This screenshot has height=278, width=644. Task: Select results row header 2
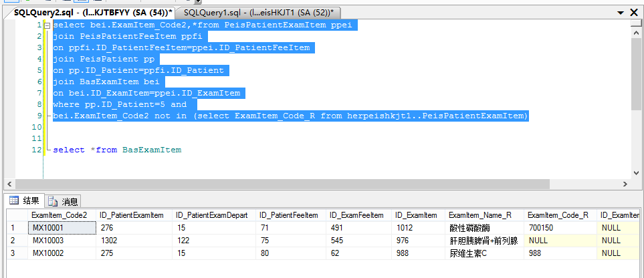pos(17,241)
